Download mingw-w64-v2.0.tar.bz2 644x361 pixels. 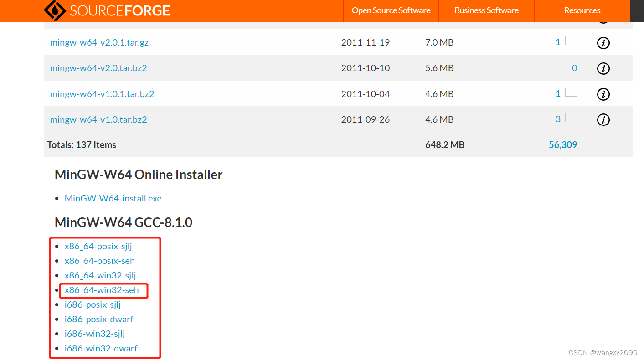tap(98, 68)
